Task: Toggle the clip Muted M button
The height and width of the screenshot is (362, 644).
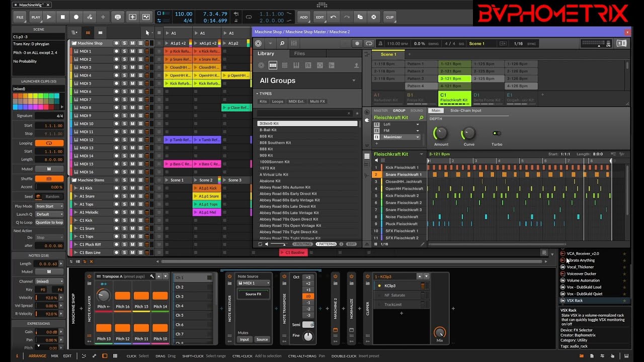Action: click(49, 169)
